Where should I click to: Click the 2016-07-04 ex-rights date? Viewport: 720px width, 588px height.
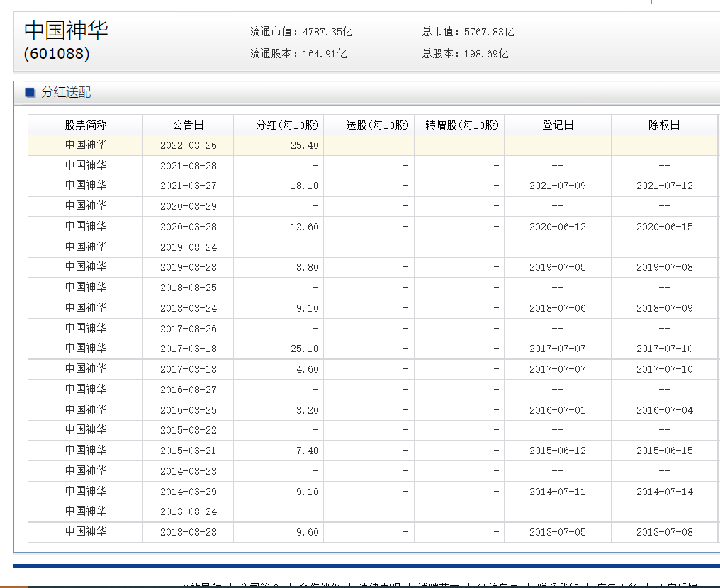pyautogui.click(x=665, y=410)
